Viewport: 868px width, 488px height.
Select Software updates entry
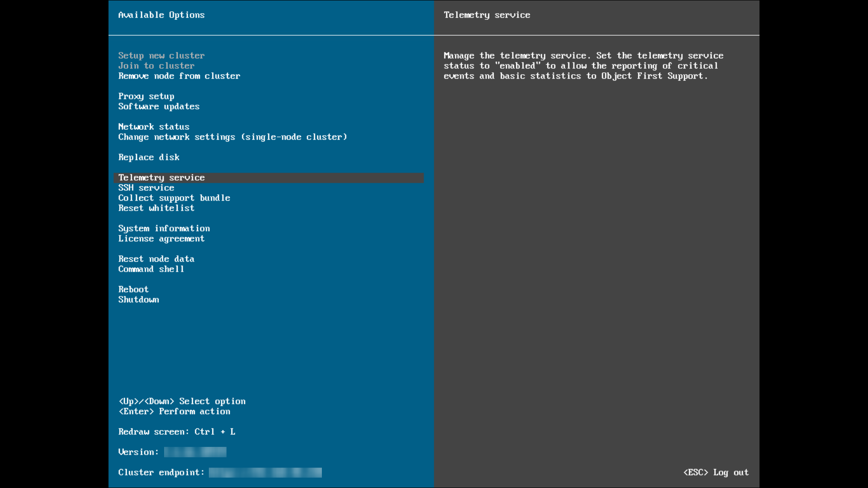[159, 107]
